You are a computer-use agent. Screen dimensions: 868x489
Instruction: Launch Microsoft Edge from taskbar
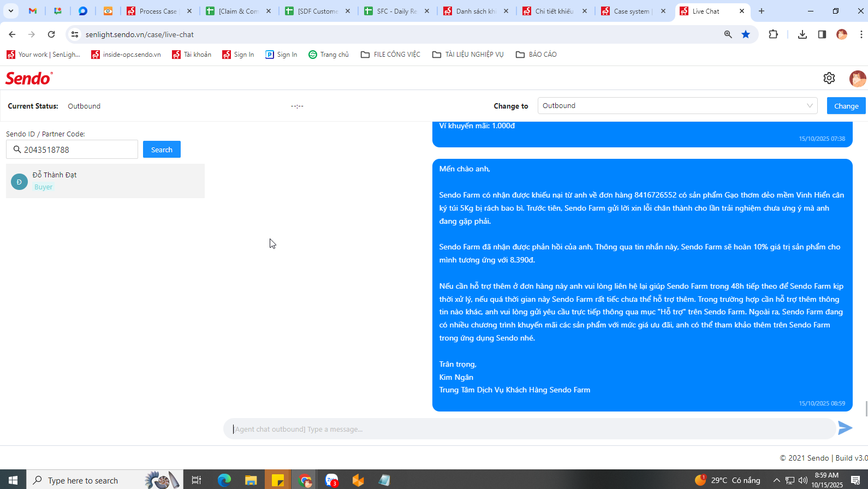pyautogui.click(x=224, y=480)
